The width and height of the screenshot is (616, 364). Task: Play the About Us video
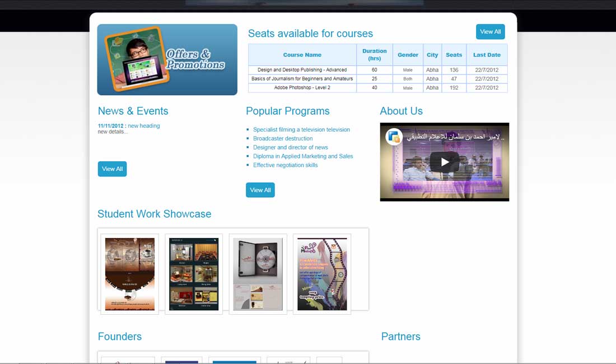click(x=445, y=162)
